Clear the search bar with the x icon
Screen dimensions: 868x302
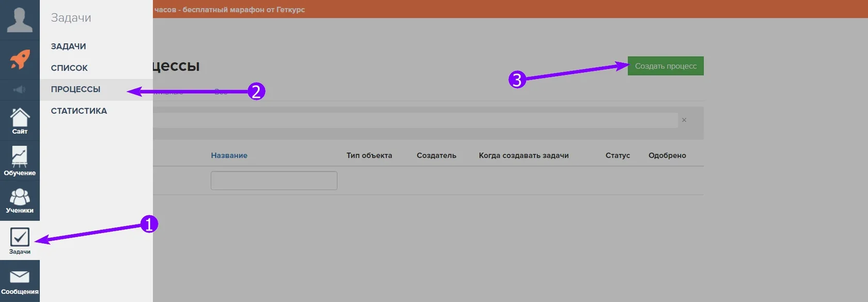684,120
